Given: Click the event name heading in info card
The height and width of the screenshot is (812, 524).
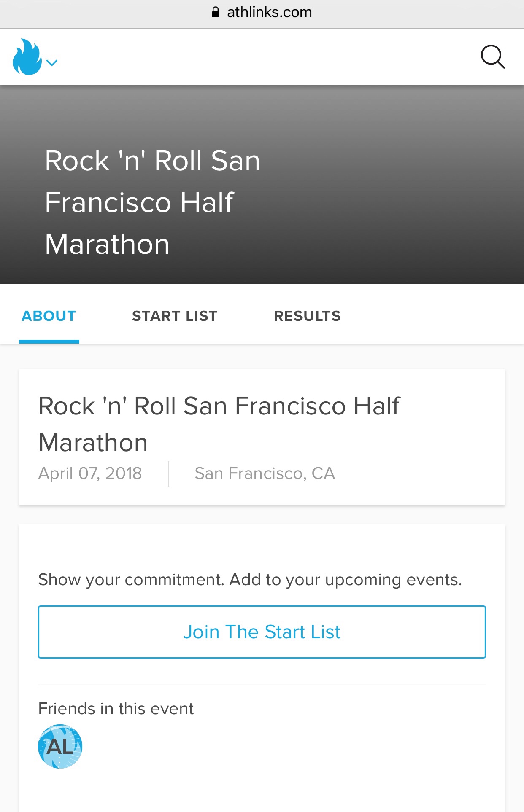Looking at the screenshot, I should [219, 424].
